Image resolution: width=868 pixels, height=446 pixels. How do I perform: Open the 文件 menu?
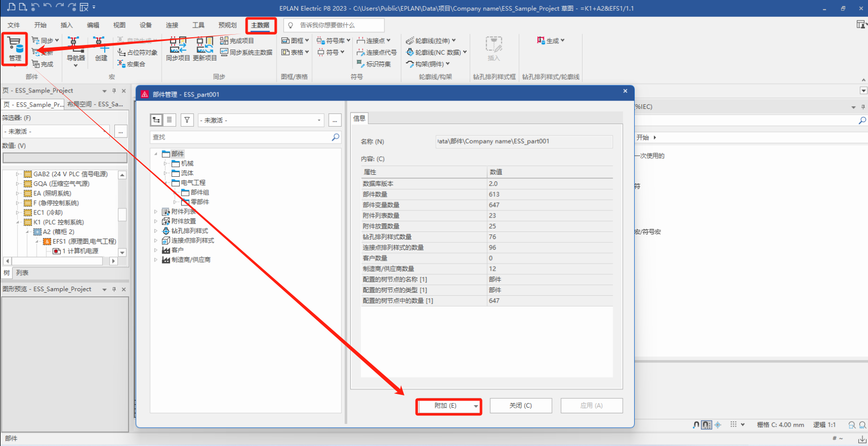point(14,25)
